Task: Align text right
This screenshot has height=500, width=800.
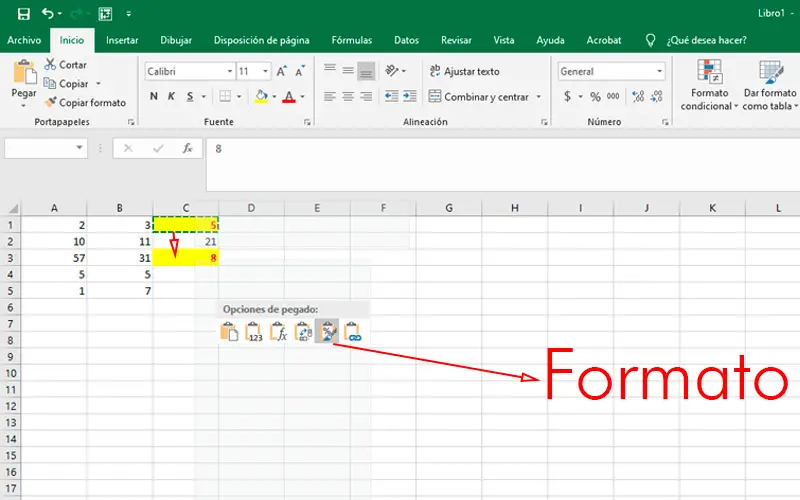Action: (366, 96)
